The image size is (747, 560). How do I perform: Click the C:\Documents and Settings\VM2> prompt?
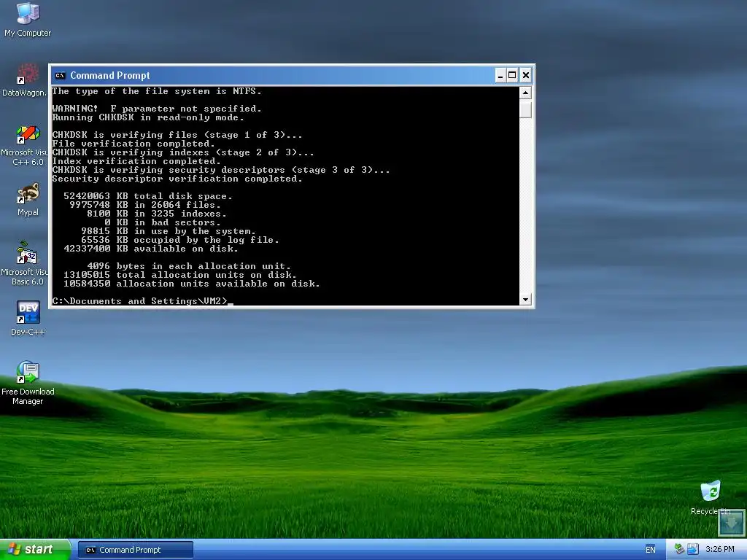[140, 301]
